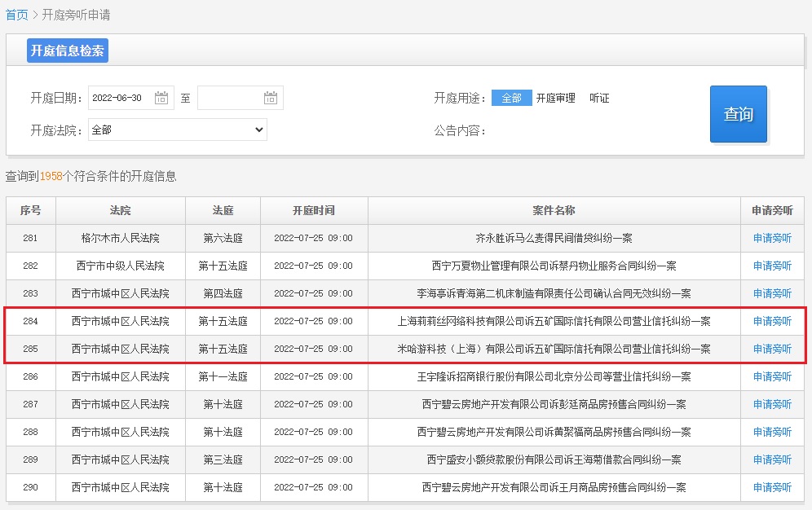Click 申请旁听 for row 288

[x=772, y=432]
